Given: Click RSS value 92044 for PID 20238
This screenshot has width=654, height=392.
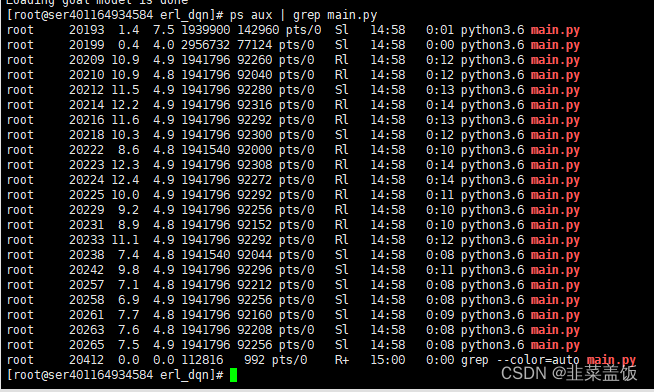Looking at the screenshot, I should (254, 255).
